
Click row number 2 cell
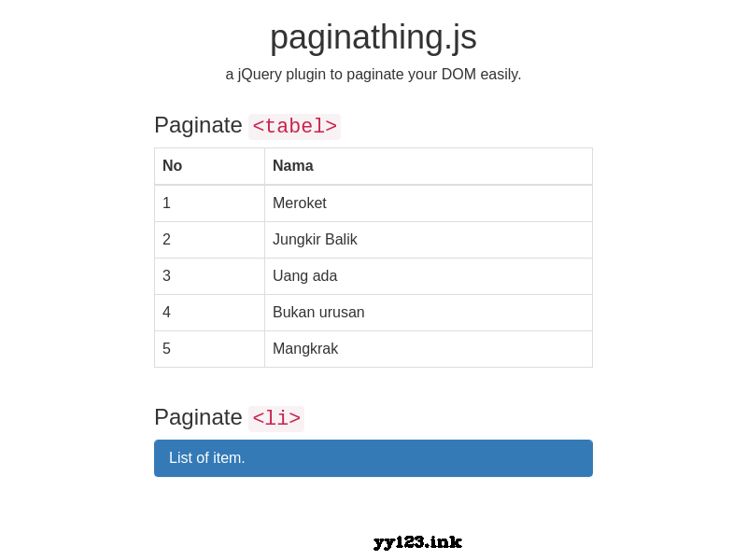209,240
